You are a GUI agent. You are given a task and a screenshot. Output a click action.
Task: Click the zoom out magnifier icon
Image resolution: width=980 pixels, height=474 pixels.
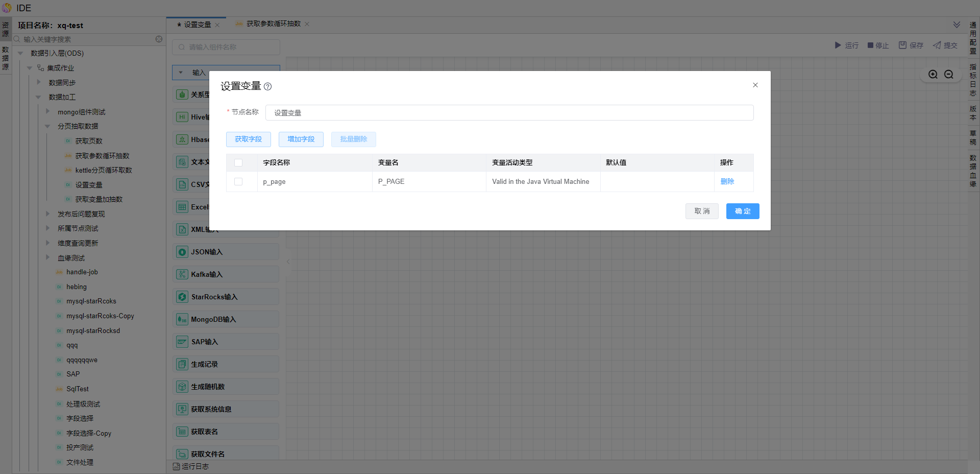pos(949,75)
